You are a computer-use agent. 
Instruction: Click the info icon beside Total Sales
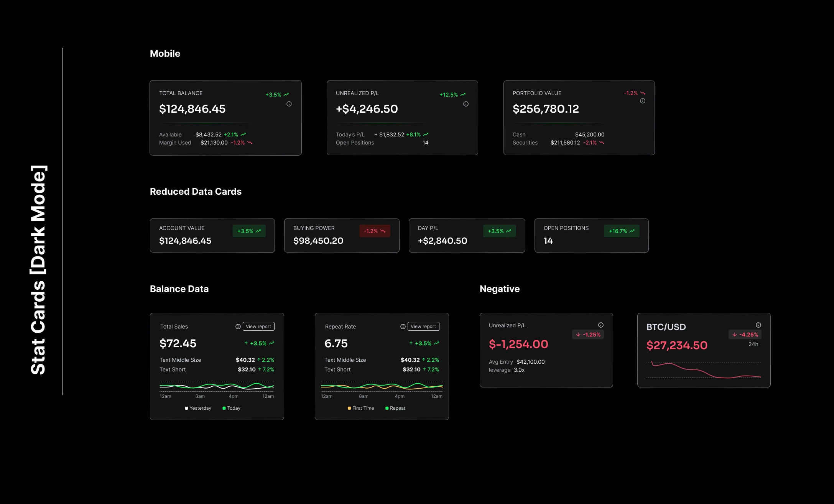click(238, 326)
